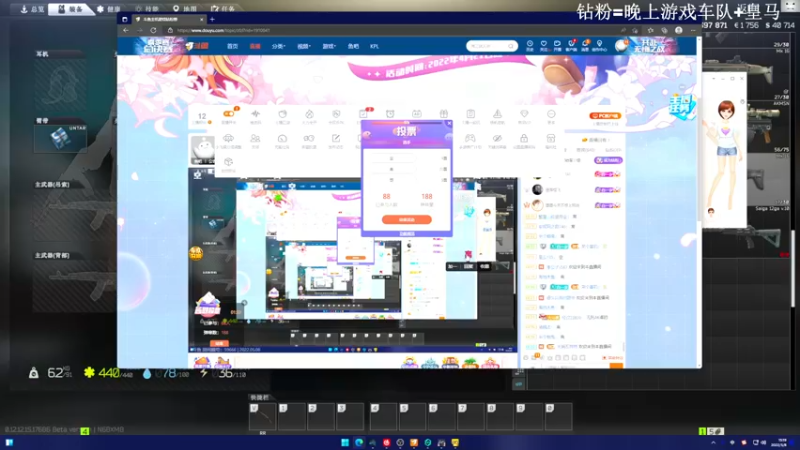
Task: Select game quick slot V
Action: point(263,416)
